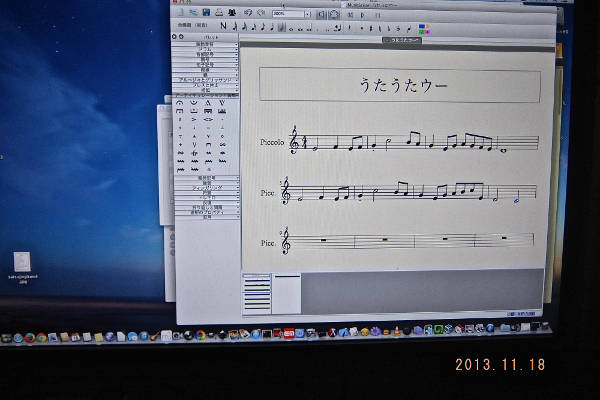Expand the フィンガリング palette
The image size is (600, 400).
point(207,188)
